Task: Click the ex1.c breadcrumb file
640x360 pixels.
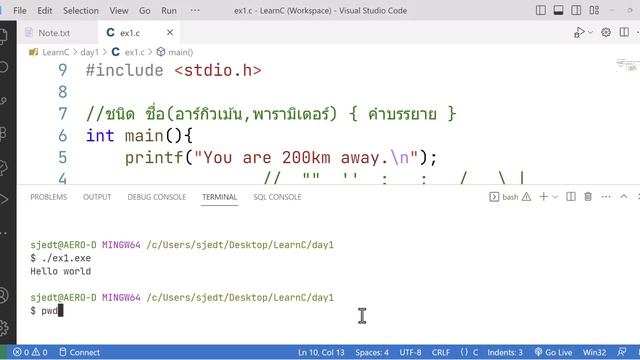Action: (x=134, y=52)
